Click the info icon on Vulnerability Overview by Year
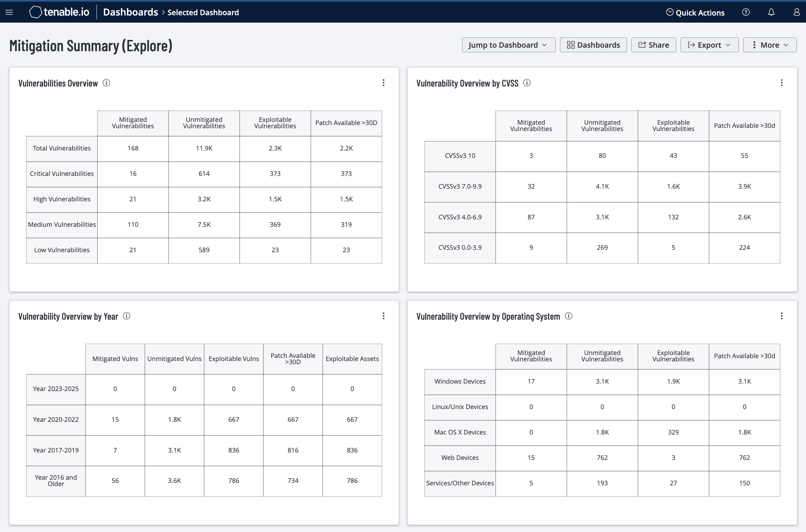Viewport: 806px width, 532px height. pos(127,316)
